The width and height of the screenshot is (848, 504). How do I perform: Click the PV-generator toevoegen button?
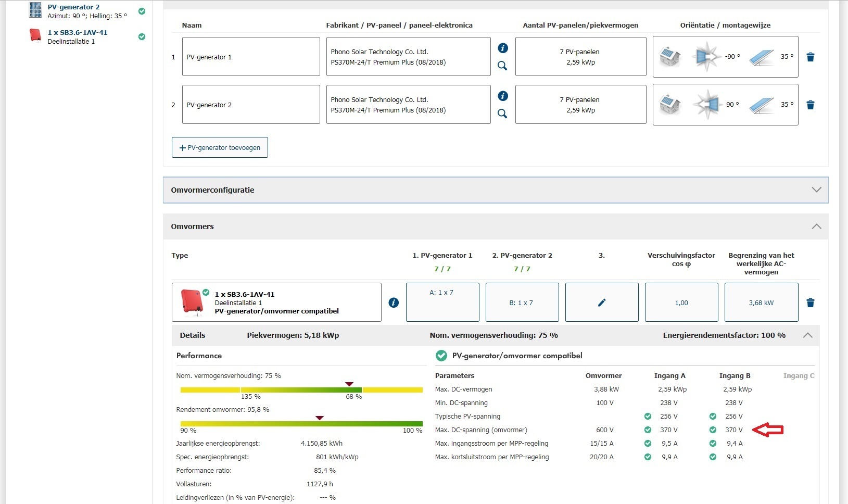click(220, 147)
